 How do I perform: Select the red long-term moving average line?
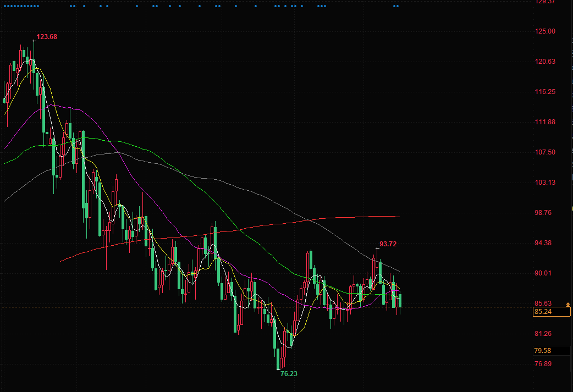[330, 219]
